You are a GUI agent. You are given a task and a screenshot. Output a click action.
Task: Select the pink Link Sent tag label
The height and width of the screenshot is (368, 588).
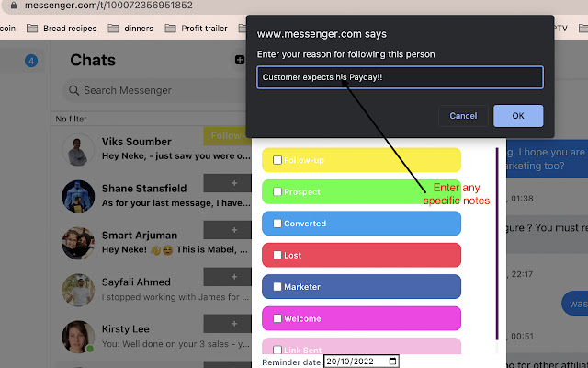pos(361,346)
